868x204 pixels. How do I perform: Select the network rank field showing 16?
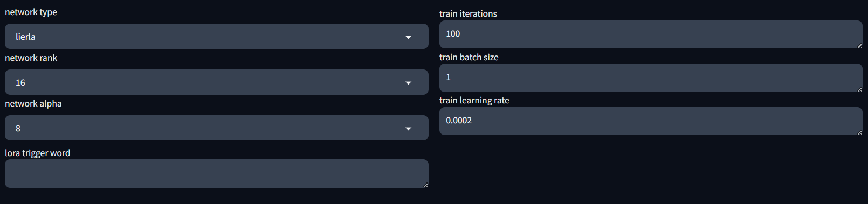217,82
